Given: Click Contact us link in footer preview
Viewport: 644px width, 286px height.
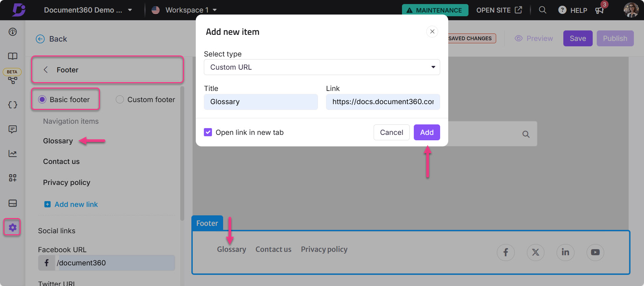Looking at the screenshot, I should click(273, 249).
